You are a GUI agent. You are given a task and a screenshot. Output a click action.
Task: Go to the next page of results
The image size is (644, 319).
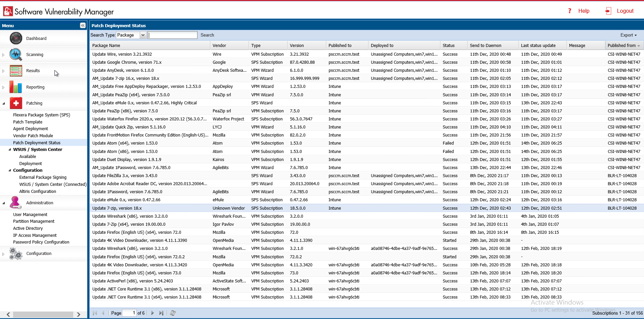tap(153, 313)
